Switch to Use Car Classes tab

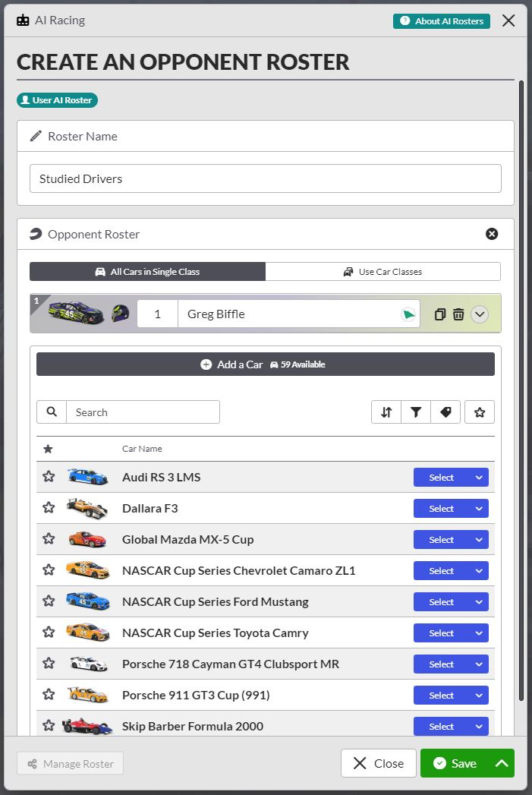pos(382,272)
